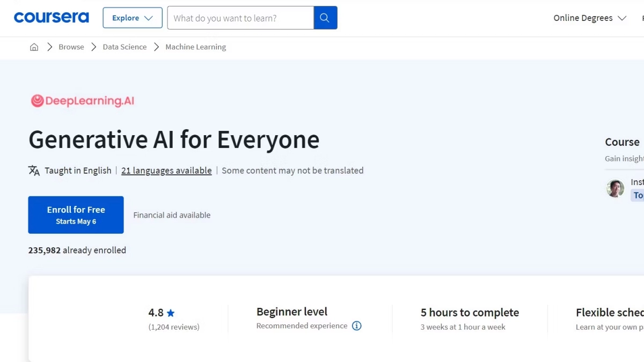This screenshot has width=644, height=362.
Task: Click the DeepLearning.AI logo
Action: tap(82, 101)
